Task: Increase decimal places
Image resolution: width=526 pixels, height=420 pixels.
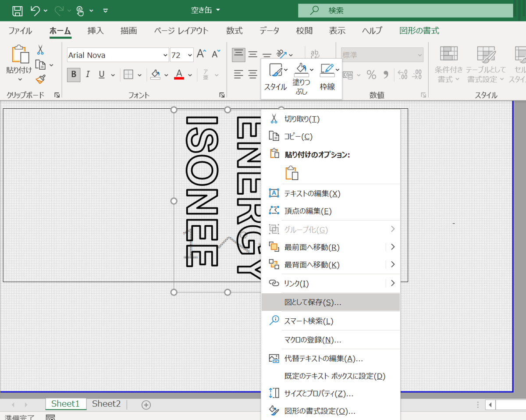Action: [x=403, y=75]
